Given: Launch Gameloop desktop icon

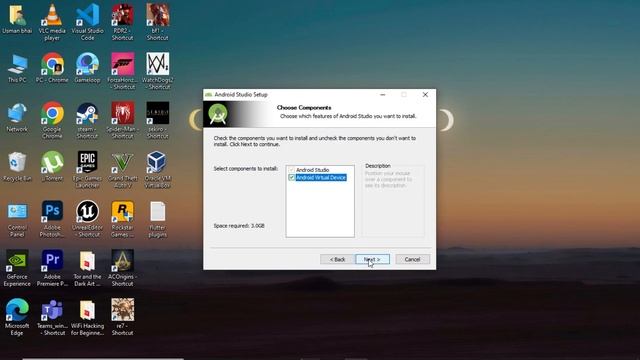Looking at the screenshot, I should [87, 64].
